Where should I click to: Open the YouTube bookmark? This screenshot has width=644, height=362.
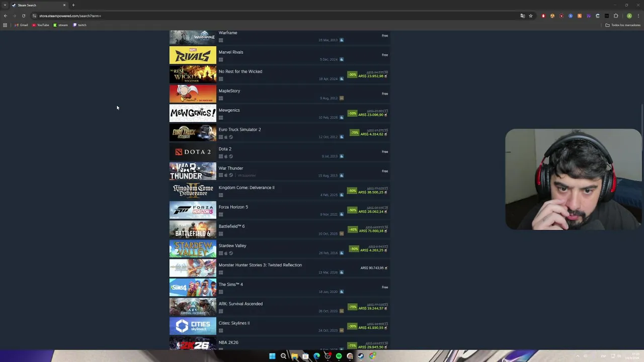[41, 25]
